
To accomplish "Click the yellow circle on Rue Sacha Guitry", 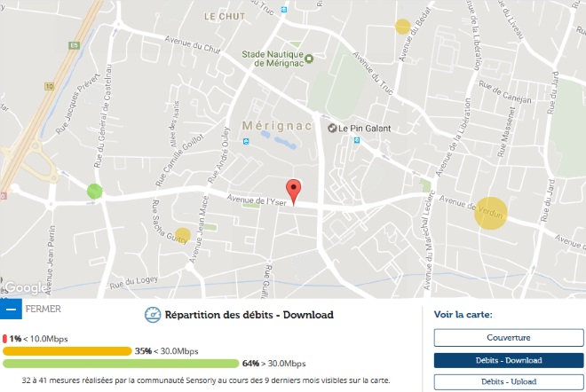I will pyautogui.click(x=183, y=235).
